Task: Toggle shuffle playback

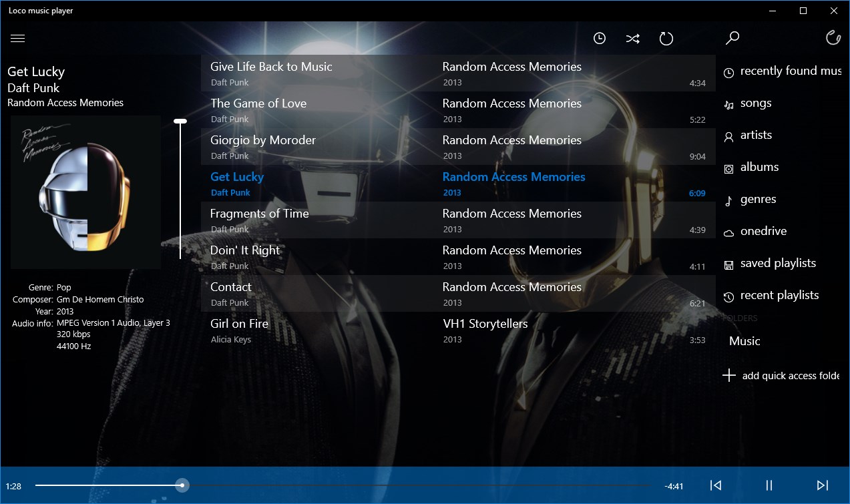Action: point(633,39)
